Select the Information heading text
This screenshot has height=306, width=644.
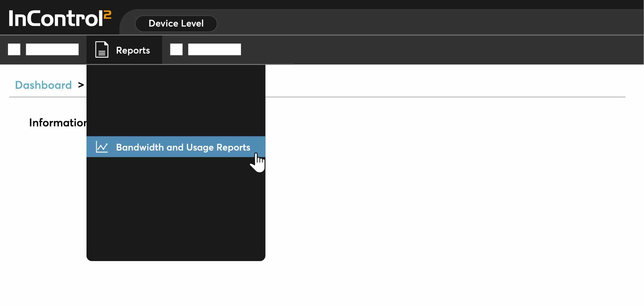pyautogui.click(x=58, y=123)
